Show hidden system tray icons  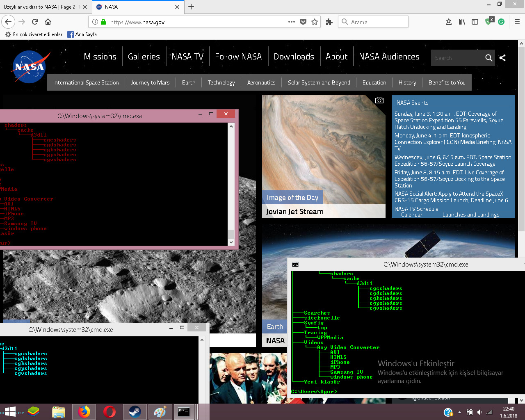click(x=459, y=412)
